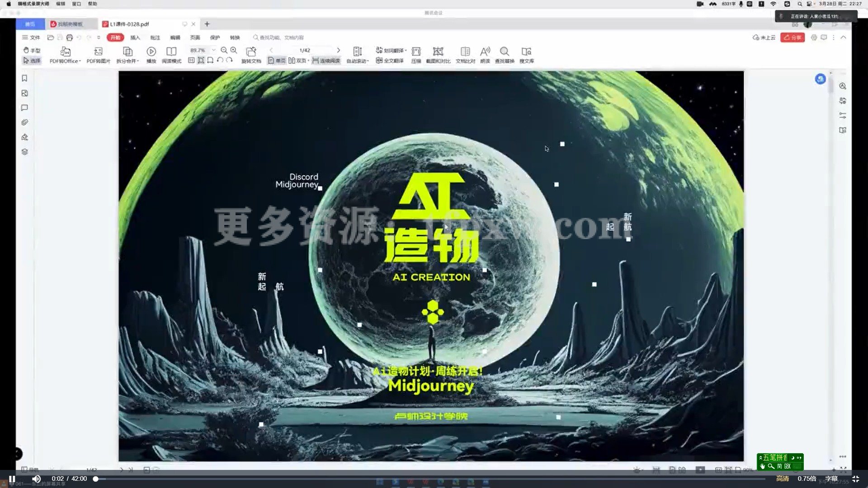Pause the video playback
The height and width of the screenshot is (488, 868).
pyautogui.click(x=12, y=479)
